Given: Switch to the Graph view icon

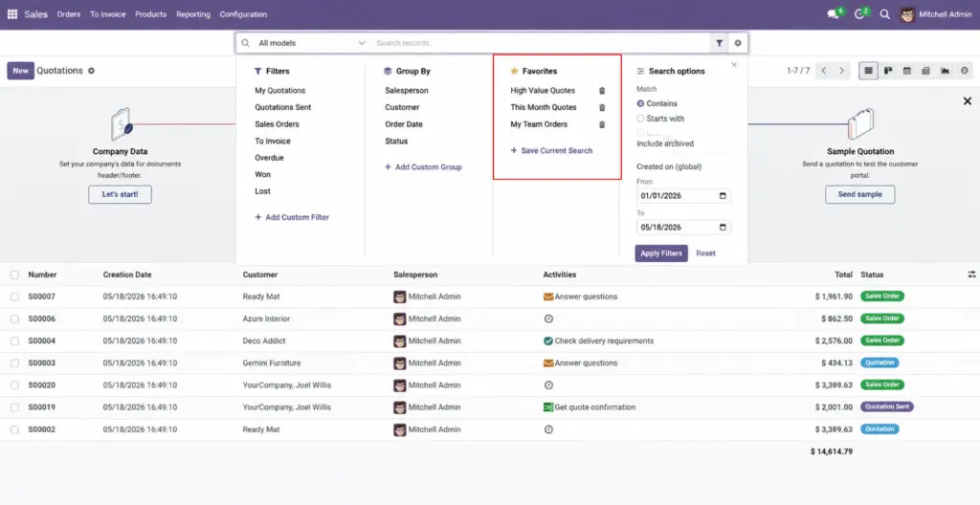Looking at the screenshot, I should [x=945, y=71].
